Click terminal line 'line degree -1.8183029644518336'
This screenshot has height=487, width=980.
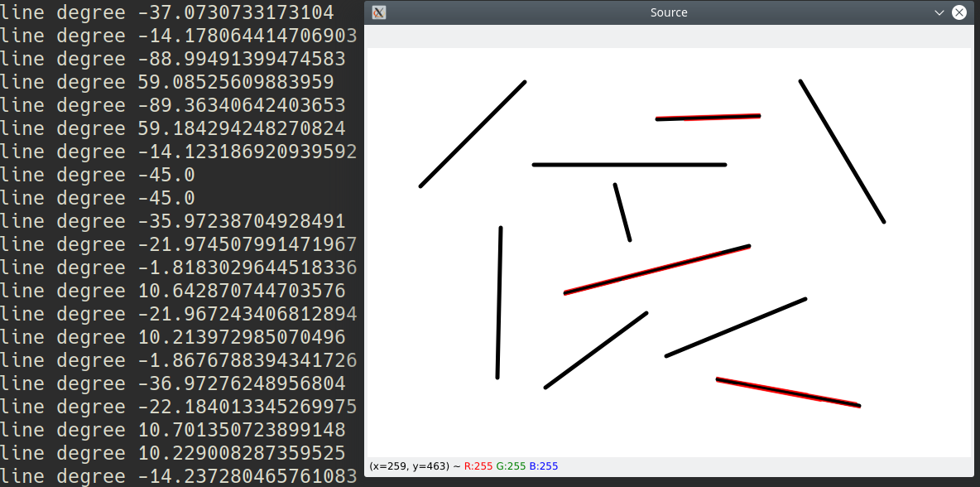(178, 268)
